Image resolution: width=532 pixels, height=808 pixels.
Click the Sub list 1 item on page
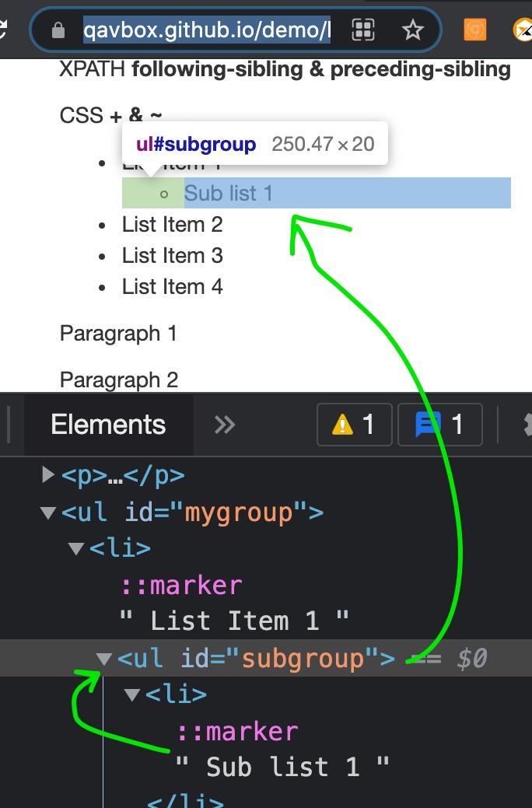(229, 193)
